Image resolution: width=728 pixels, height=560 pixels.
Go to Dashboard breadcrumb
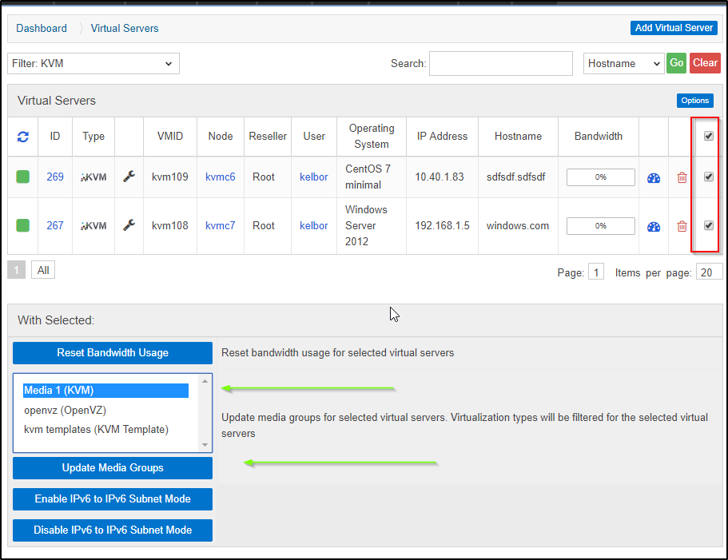[x=42, y=28]
